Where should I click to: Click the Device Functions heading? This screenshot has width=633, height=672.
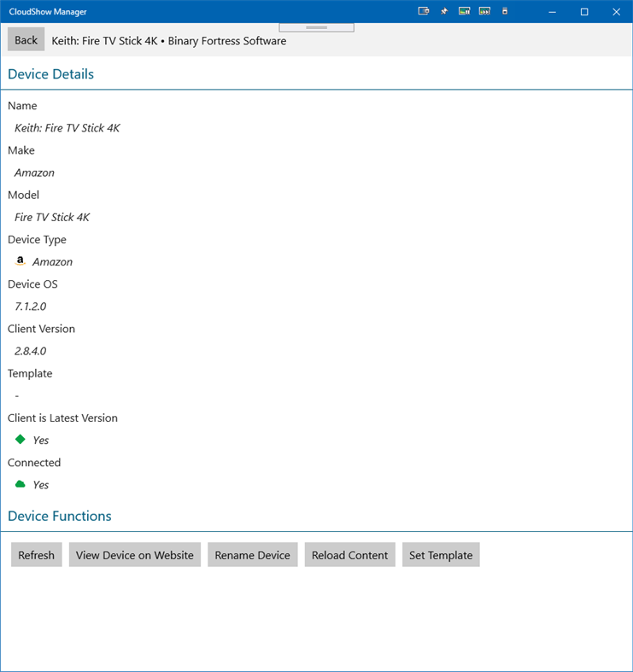(60, 516)
